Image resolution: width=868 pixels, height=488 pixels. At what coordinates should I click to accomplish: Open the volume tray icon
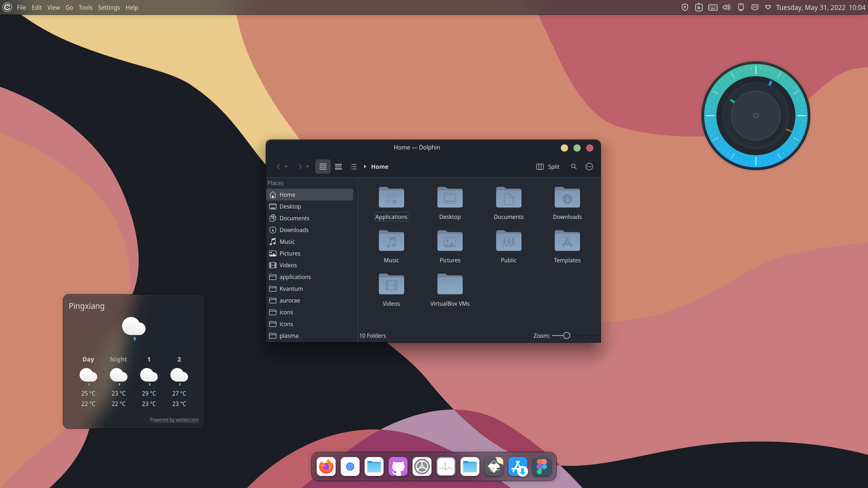[x=726, y=7]
